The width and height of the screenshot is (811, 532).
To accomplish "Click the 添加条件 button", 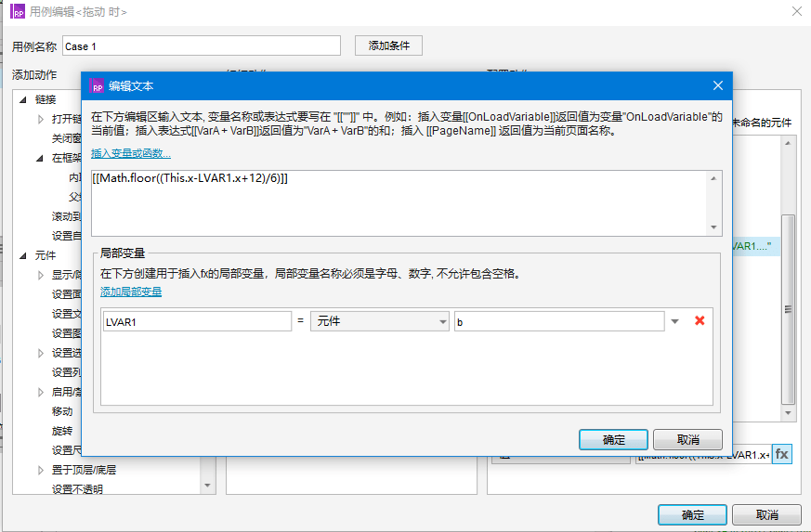I will [x=388, y=45].
